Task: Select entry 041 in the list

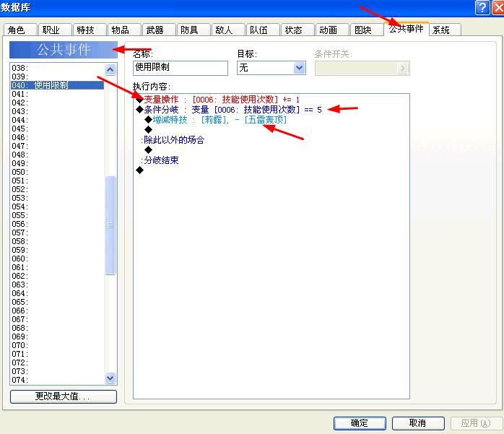Action: tap(57, 94)
